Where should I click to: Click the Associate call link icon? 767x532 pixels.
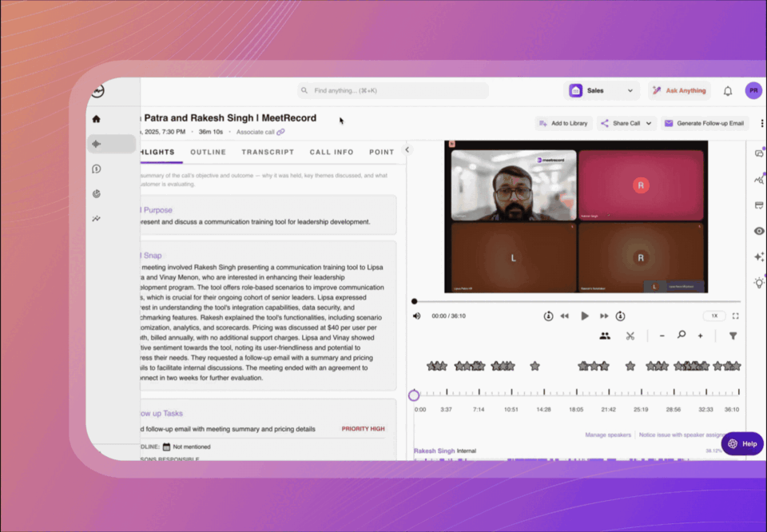click(x=280, y=132)
